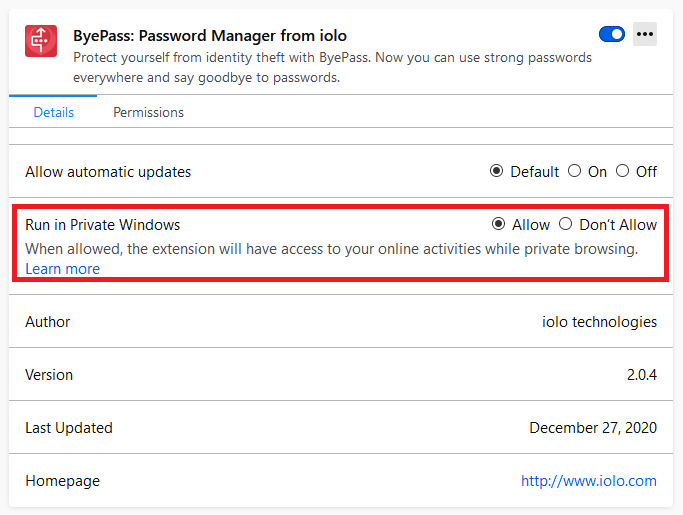Set automatic updates to On
This screenshot has width=683, height=515.
click(575, 171)
